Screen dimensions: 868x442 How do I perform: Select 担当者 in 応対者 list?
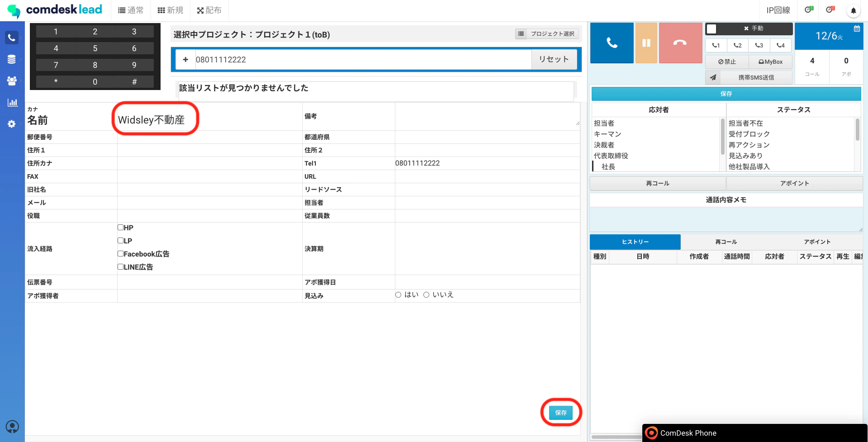click(x=604, y=123)
